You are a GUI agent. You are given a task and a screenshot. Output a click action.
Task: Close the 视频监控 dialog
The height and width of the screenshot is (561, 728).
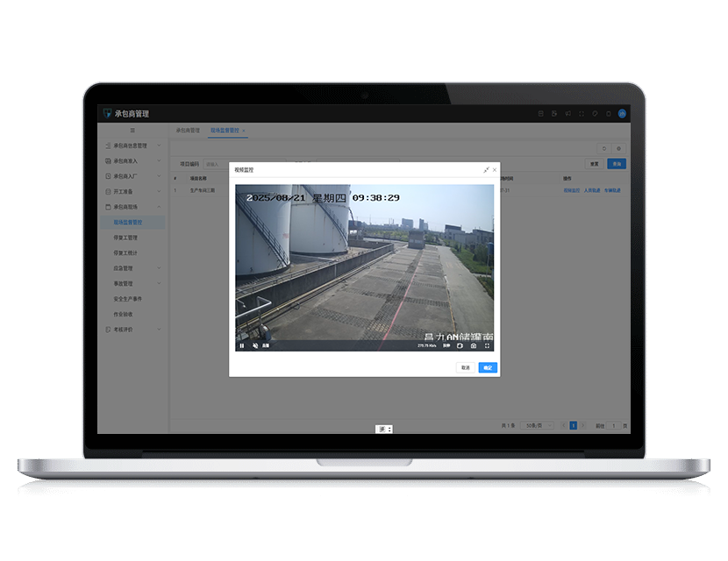pyautogui.click(x=495, y=169)
